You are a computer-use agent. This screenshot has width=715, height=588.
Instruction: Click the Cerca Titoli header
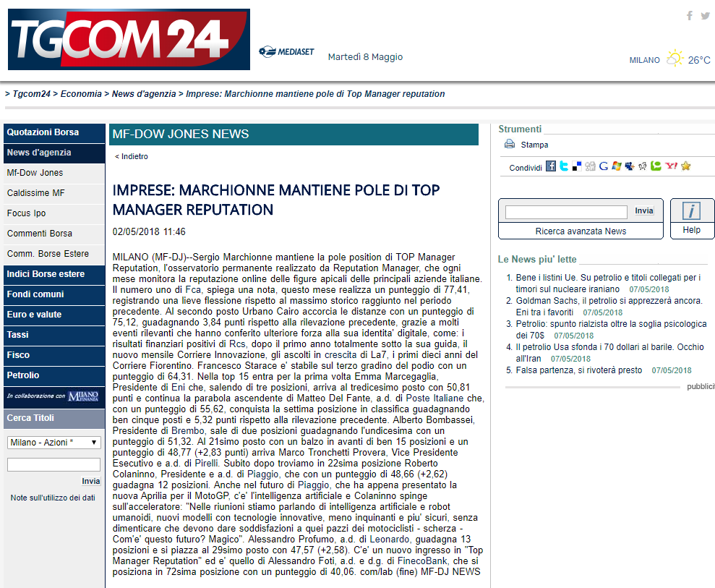[x=54, y=418]
